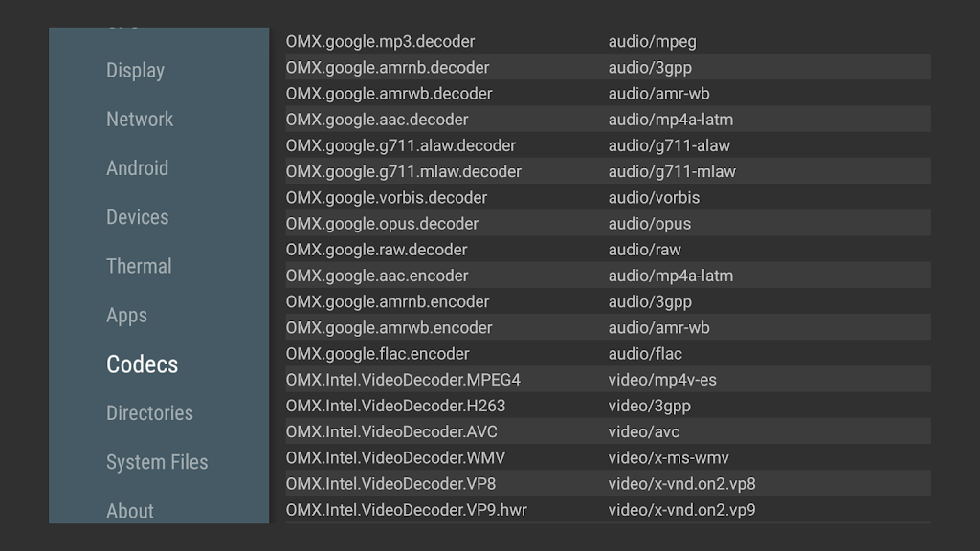
Task: Select the highlighted Codecs menu item
Action: click(x=142, y=364)
